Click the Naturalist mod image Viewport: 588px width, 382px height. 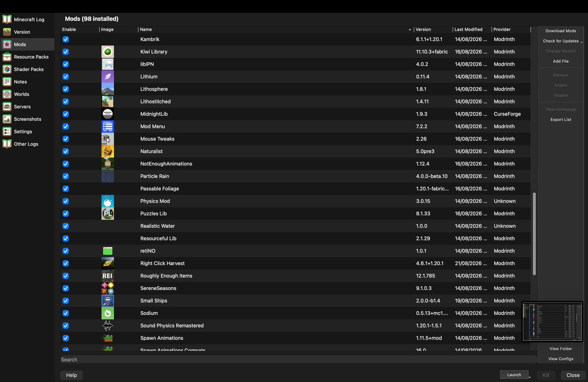(107, 151)
